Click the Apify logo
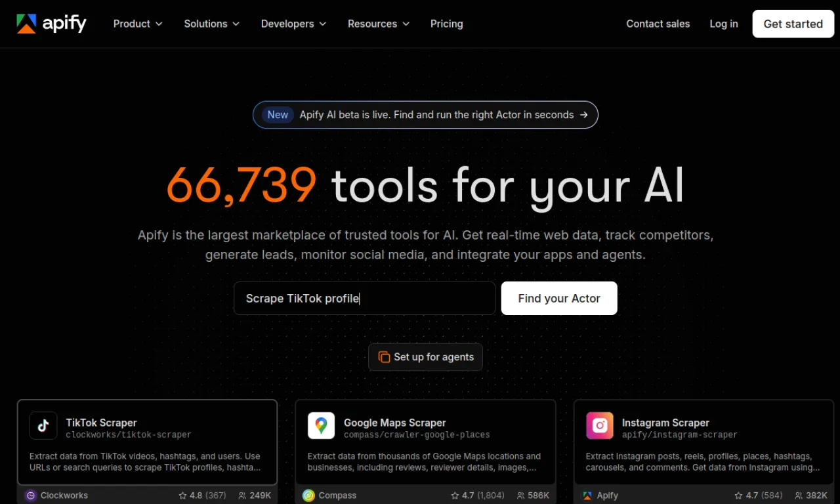 tap(51, 24)
